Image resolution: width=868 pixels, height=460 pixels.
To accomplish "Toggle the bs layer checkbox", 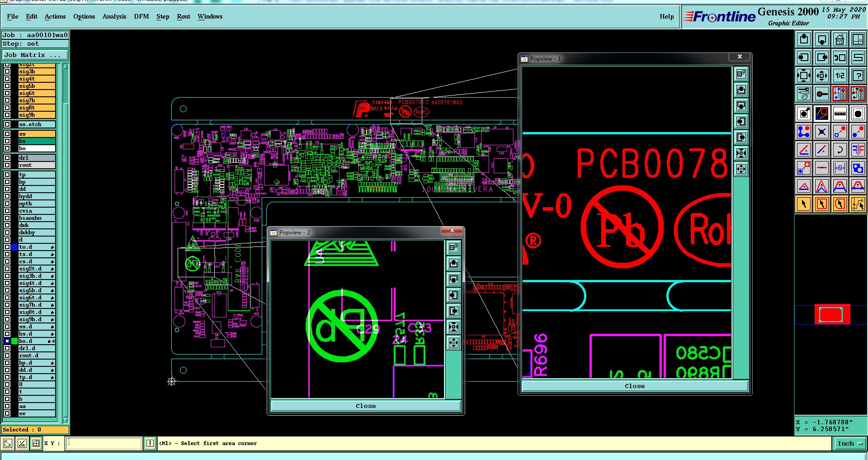I will pyautogui.click(x=7, y=141).
